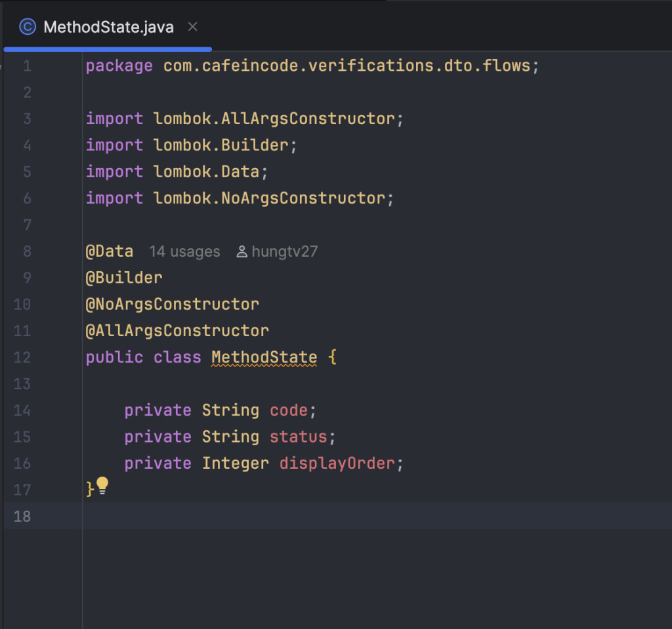Click the Java class icon on tab
The width and height of the screenshot is (672, 629).
(x=28, y=27)
